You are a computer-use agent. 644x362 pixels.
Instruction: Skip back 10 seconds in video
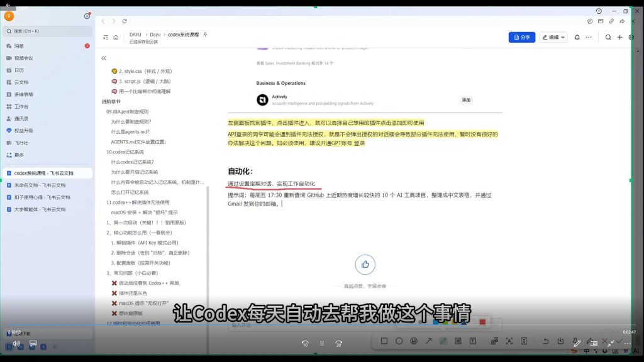305,344
